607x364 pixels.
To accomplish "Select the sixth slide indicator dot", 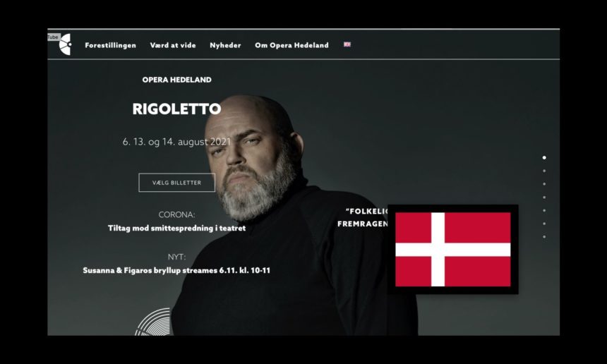I will click(544, 224).
